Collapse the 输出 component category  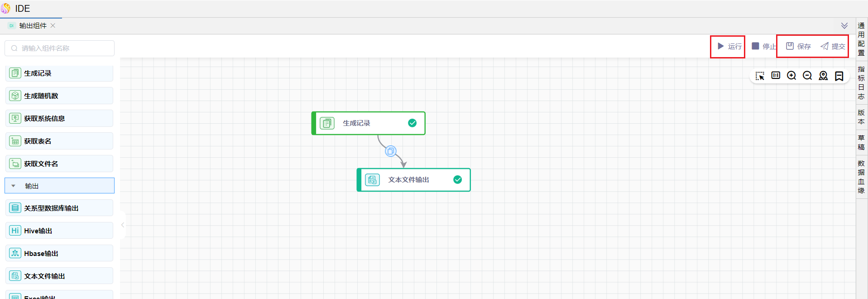[14, 186]
